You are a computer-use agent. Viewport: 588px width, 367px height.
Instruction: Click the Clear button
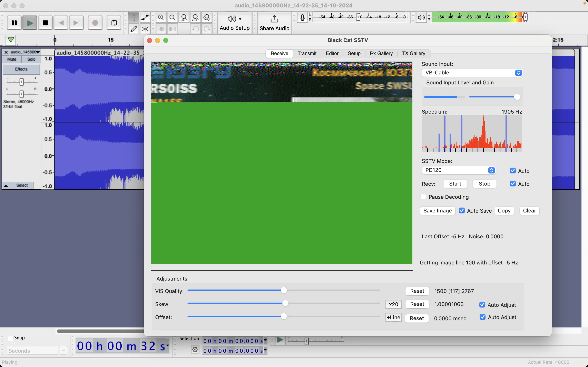[x=529, y=211]
